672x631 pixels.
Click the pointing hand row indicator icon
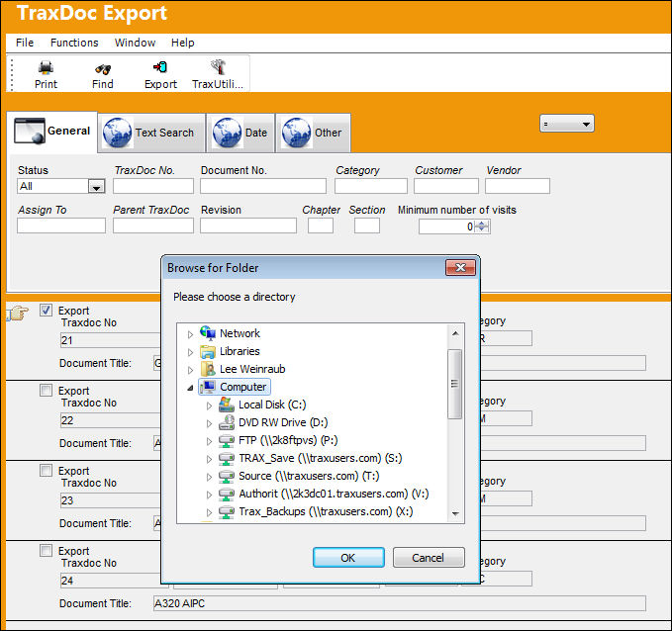point(18,314)
